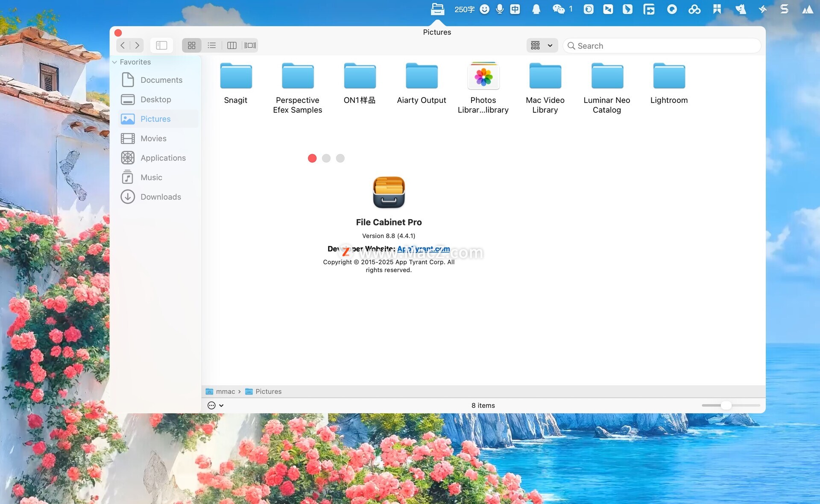Open the group-by options dropdown
The image size is (820, 504).
point(542,45)
